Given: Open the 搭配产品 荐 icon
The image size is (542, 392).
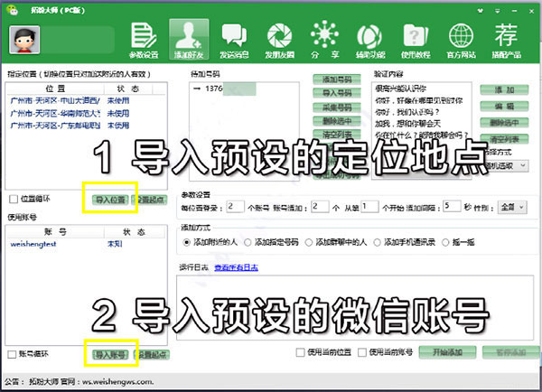Looking at the screenshot, I should (x=507, y=40).
